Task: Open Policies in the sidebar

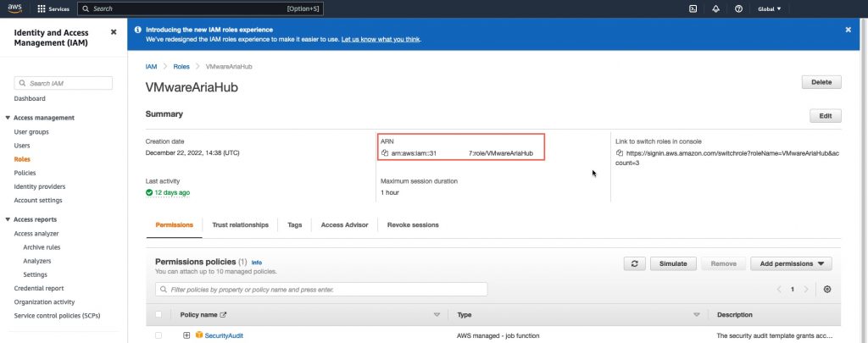Action: click(x=25, y=173)
